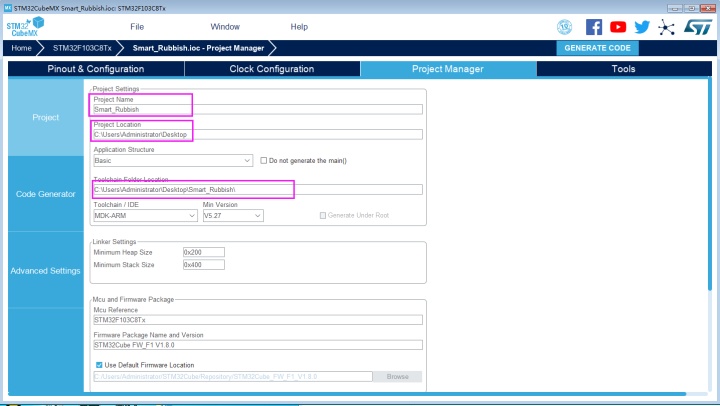
Task: Click Smart_Rubbish.ioc - Project Manager breadcrumb
Action: [x=198, y=48]
